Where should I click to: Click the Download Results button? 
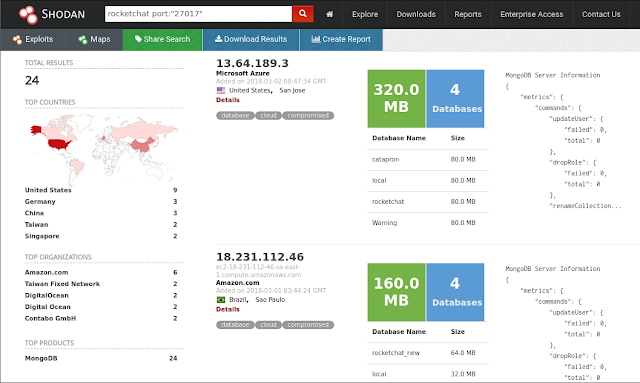click(251, 40)
